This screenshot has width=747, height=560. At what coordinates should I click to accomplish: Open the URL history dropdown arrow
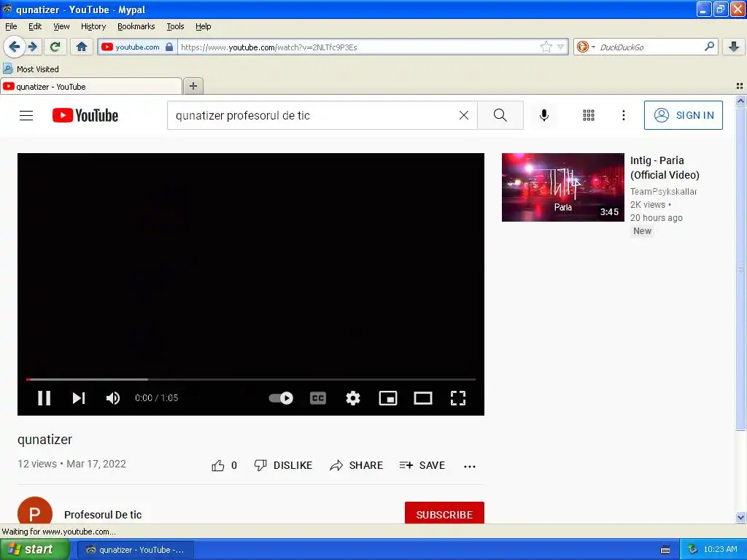click(561, 47)
